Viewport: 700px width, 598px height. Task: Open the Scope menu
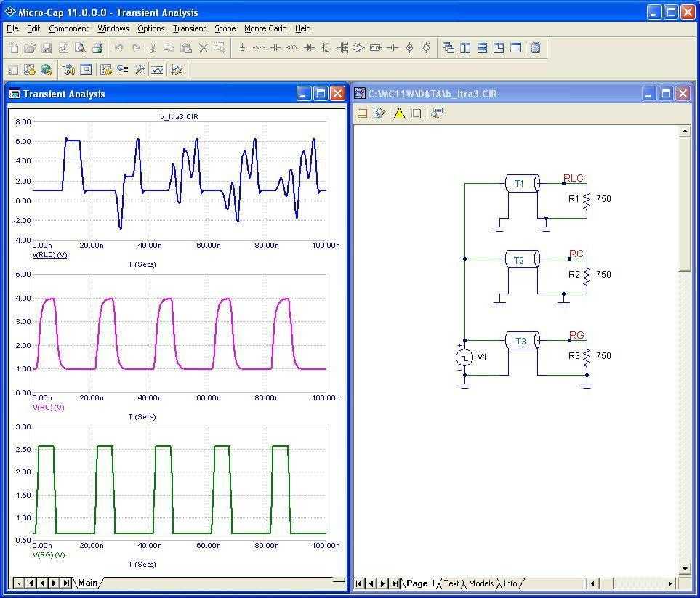pos(225,28)
